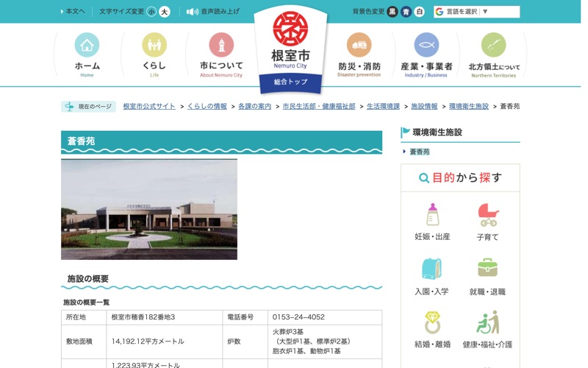This screenshot has height=368, width=588.
Task: Click the address 根室市穂香182番地3 cell
Action: (164, 317)
